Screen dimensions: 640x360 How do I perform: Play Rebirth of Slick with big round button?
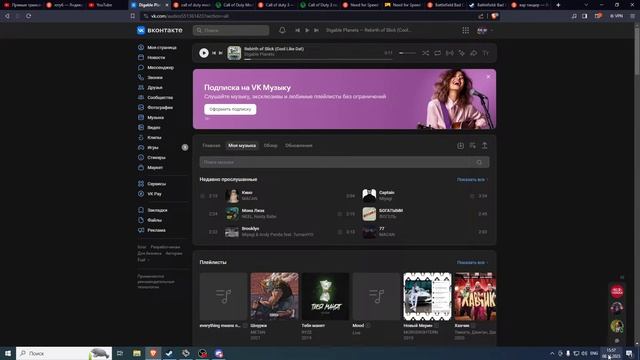pos(204,53)
